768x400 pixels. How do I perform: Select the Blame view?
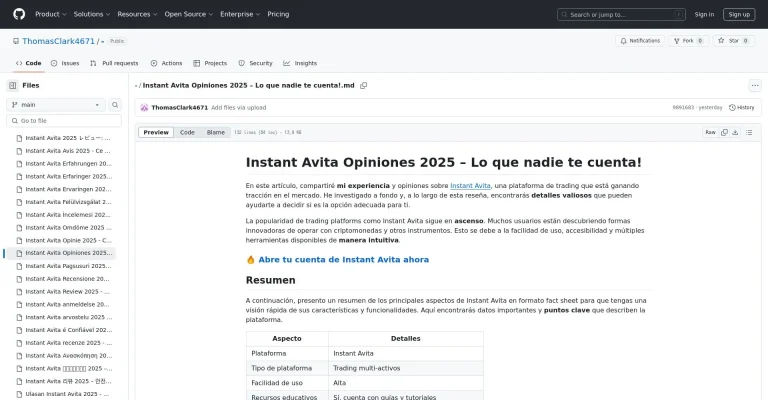(x=216, y=132)
